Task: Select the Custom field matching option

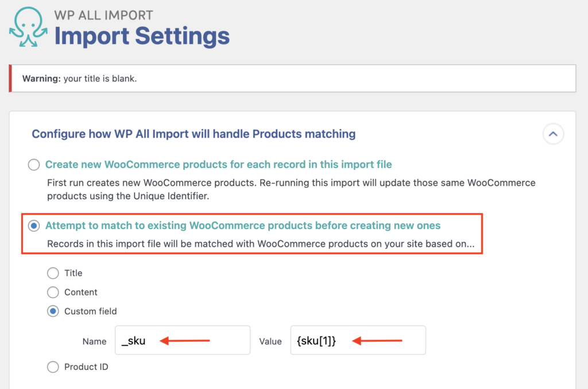Action: click(x=53, y=311)
